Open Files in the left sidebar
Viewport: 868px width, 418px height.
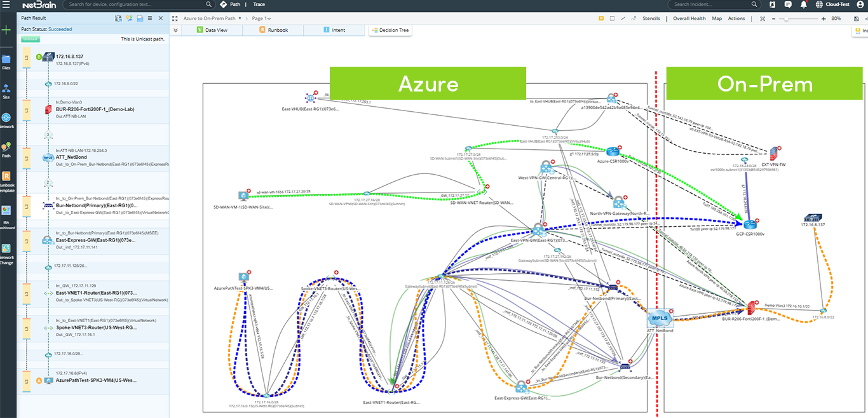pos(6,62)
